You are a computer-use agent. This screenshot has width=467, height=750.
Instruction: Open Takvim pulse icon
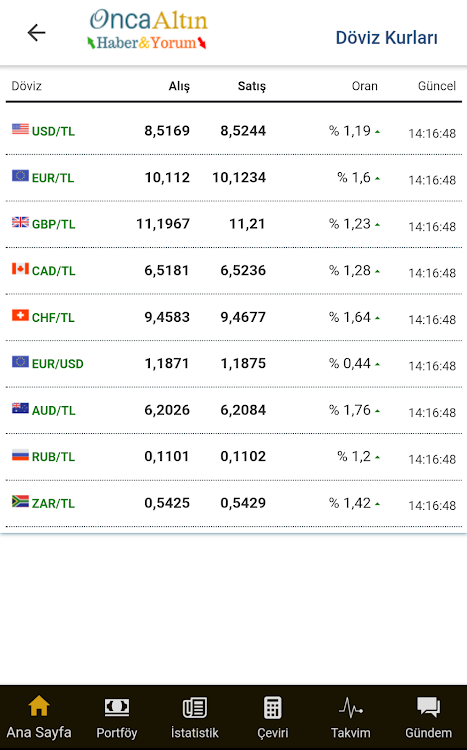(x=351, y=707)
